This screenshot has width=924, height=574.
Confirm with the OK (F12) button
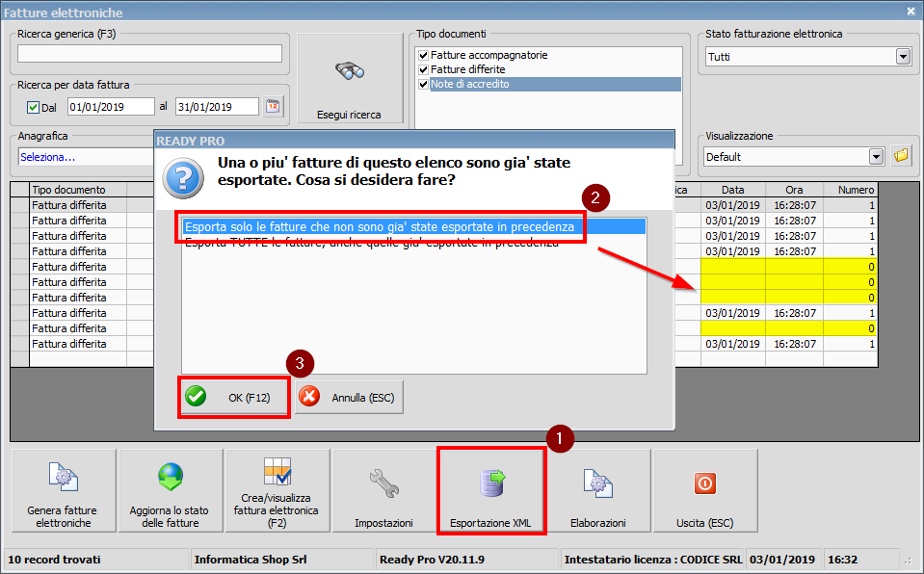[x=233, y=395]
